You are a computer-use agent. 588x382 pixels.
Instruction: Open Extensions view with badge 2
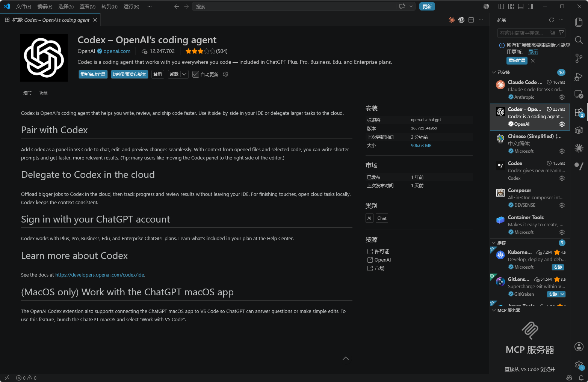579,112
